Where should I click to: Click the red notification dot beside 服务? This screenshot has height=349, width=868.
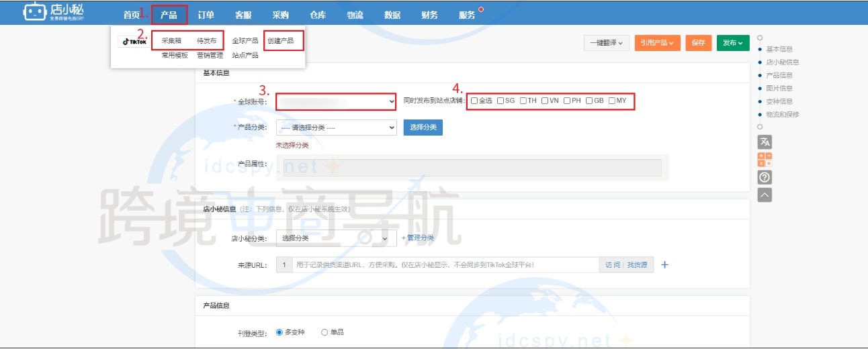coord(480,9)
